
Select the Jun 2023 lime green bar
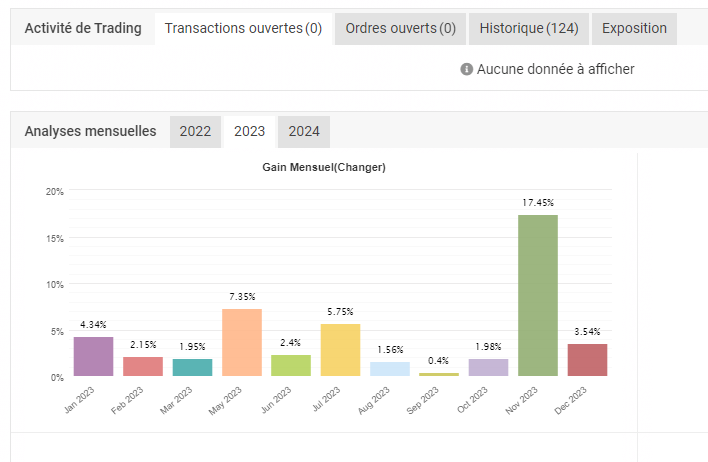pos(291,365)
